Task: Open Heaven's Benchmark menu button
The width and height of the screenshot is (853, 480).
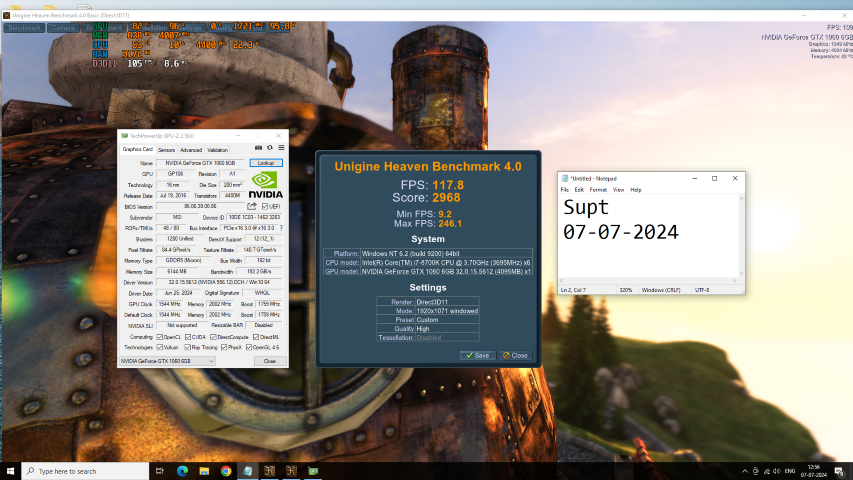Action: [x=24, y=28]
